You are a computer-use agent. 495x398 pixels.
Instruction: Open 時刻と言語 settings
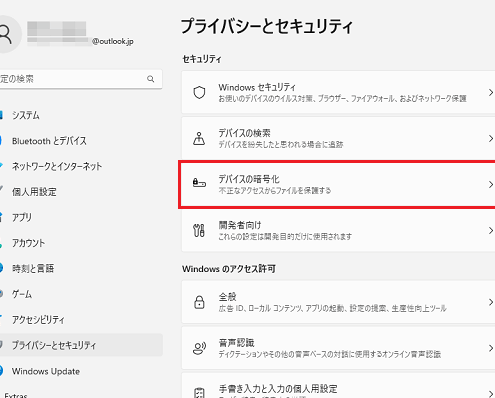(33, 269)
